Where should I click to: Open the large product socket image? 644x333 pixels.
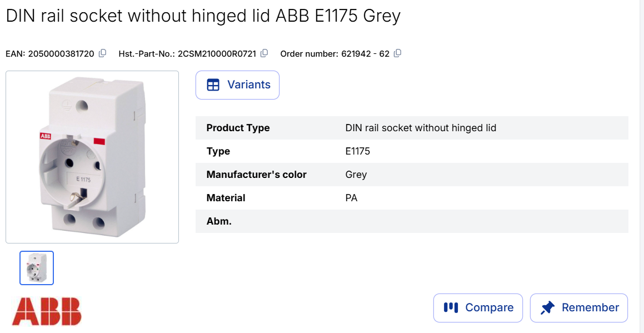click(x=92, y=157)
